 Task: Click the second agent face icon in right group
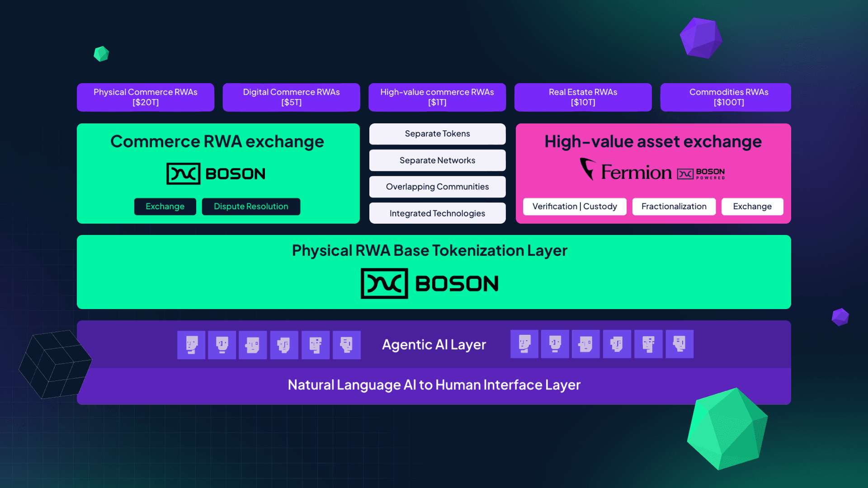555,344
